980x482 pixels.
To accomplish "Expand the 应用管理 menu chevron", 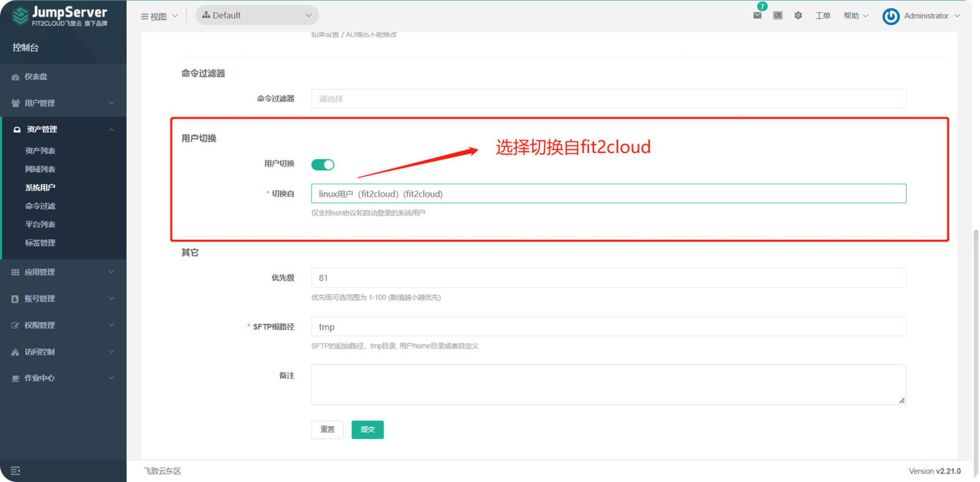I will coord(111,272).
